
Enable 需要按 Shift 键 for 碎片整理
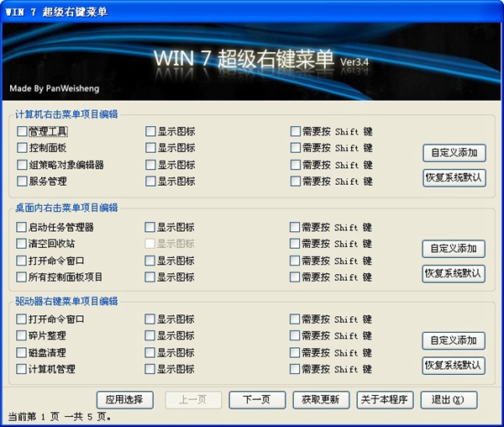pos(295,335)
